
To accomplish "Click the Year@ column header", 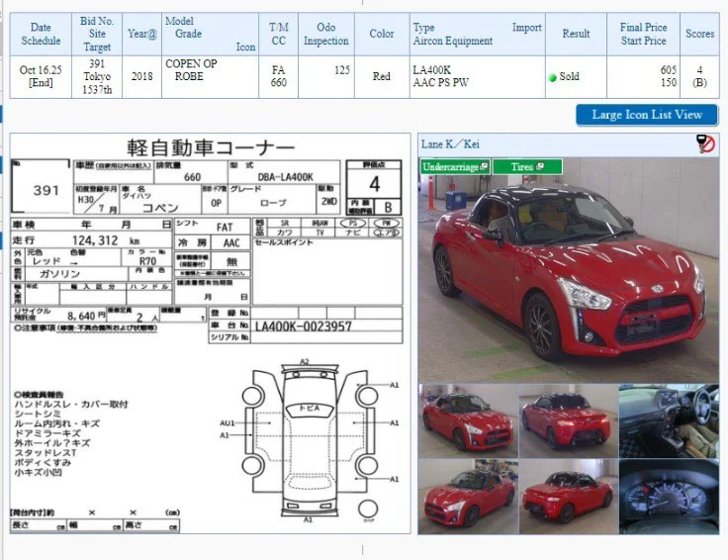I will point(142,34).
